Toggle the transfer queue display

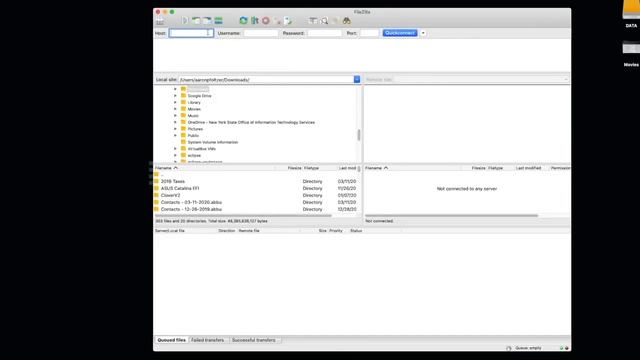click(218, 21)
